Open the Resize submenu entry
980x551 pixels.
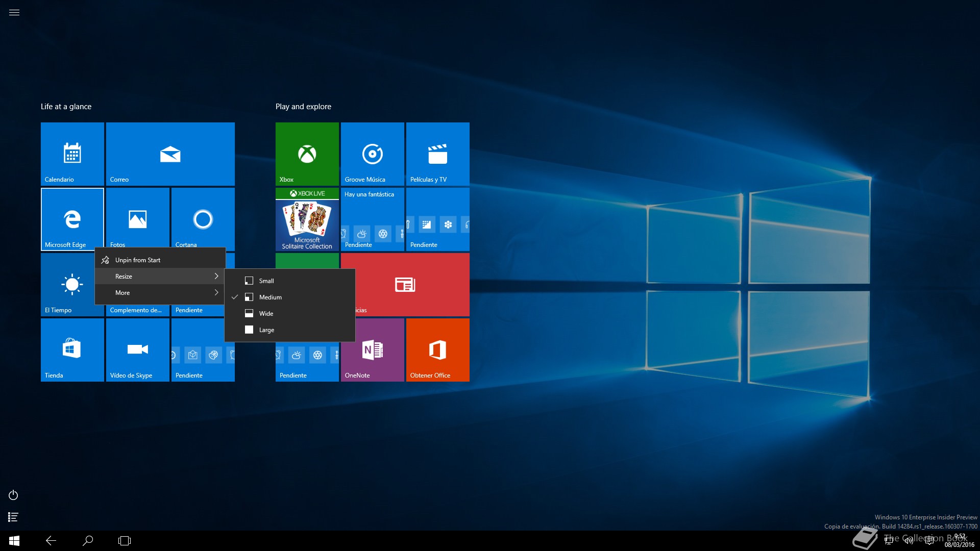[x=160, y=277]
